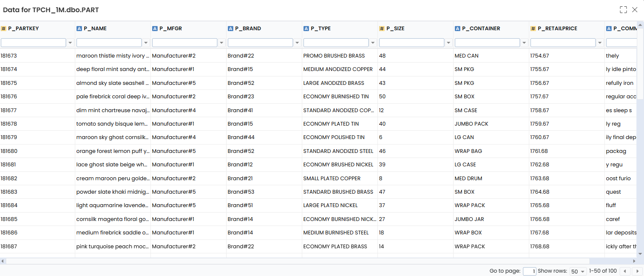The width and height of the screenshot is (644, 276).
Task: Select LARGE PLATED NICKEL type cell
Action: (340, 205)
